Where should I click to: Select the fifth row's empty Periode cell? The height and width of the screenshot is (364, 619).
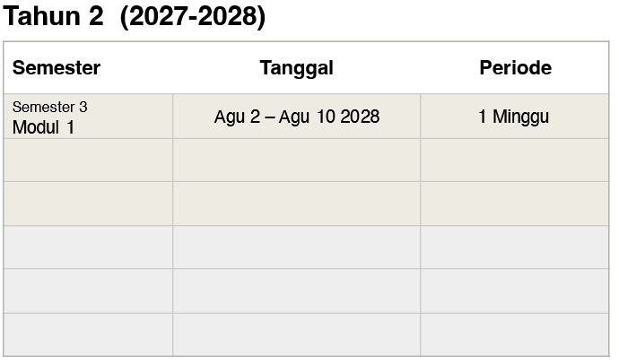coord(514,290)
